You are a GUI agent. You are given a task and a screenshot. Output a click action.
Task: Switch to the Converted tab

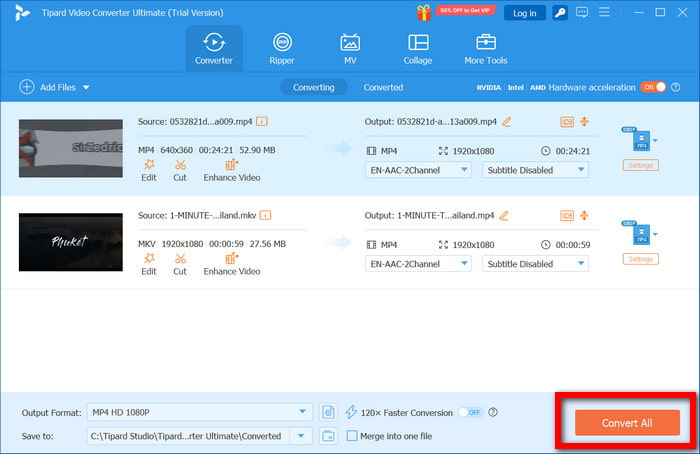pyautogui.click(x=383, y=87)
